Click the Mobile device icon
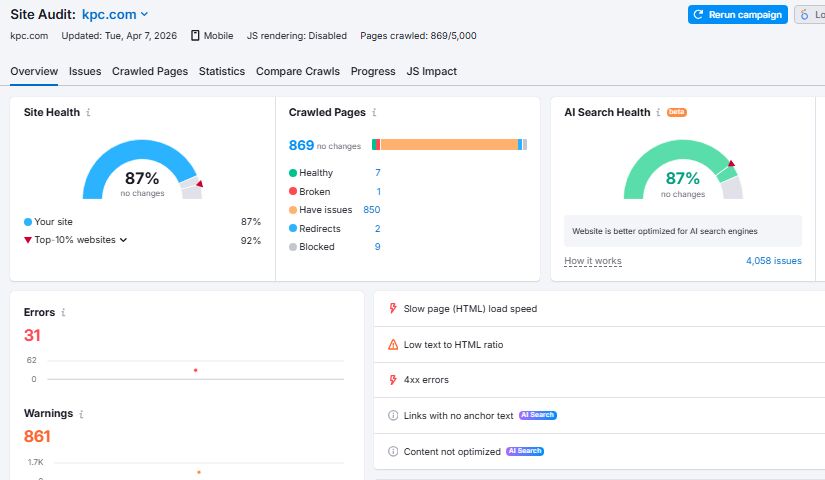Screen dimensions: 825x480 [195, 35]
